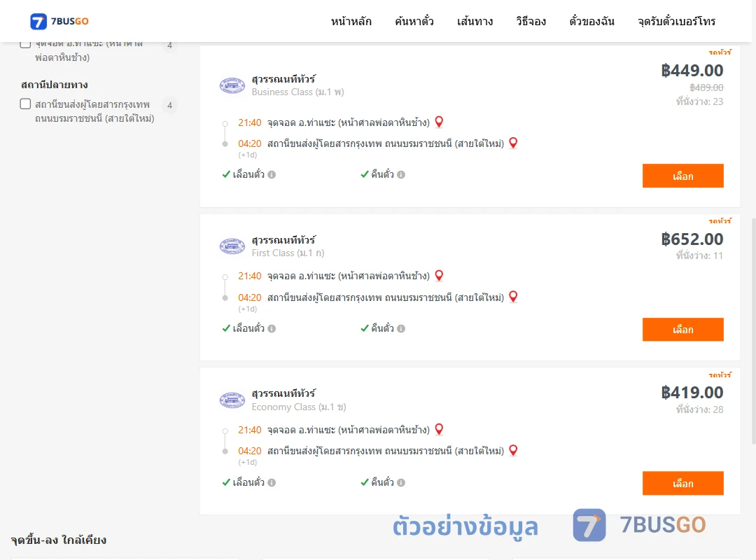Show departure map pin for Economy Class
756x560 pixels.
click(x=439, y=429)
